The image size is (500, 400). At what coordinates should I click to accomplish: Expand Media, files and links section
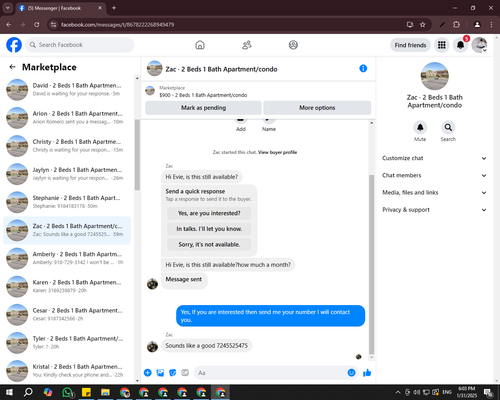[x=434, y=192]
